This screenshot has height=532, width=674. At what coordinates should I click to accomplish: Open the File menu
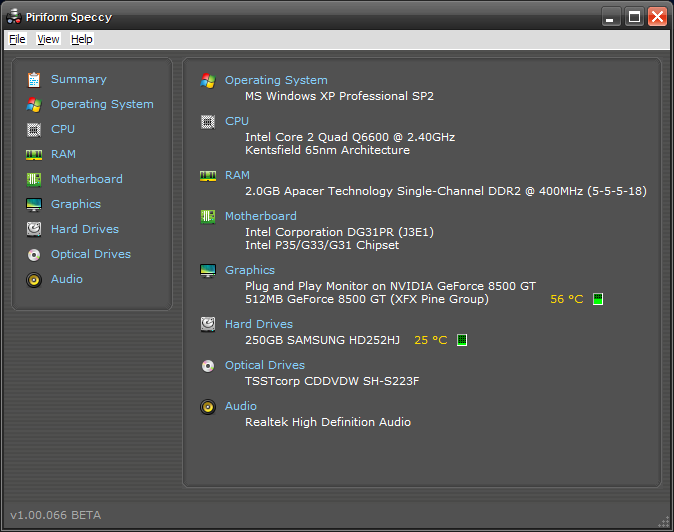pos(17,39)
